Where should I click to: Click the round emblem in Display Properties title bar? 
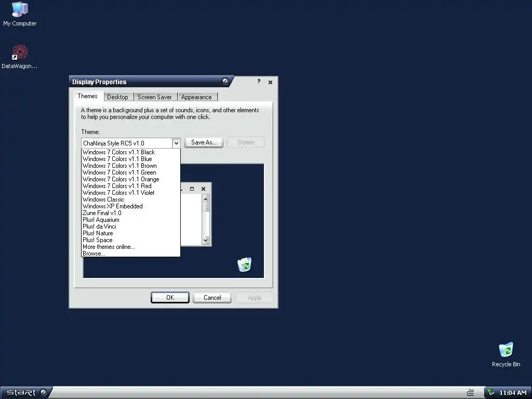[225, 81]
